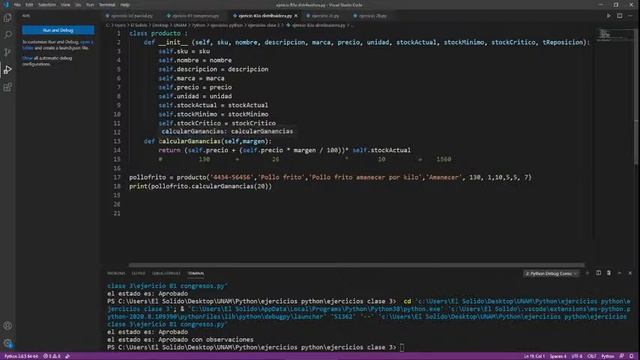Switch to the Debug Console panel tab
Screen dimensions: 640x360
click(x=166, y=273)
